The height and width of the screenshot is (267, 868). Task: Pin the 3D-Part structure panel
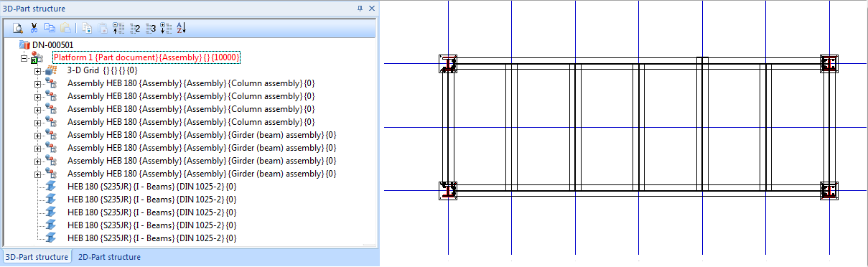(x=360, y=8)
